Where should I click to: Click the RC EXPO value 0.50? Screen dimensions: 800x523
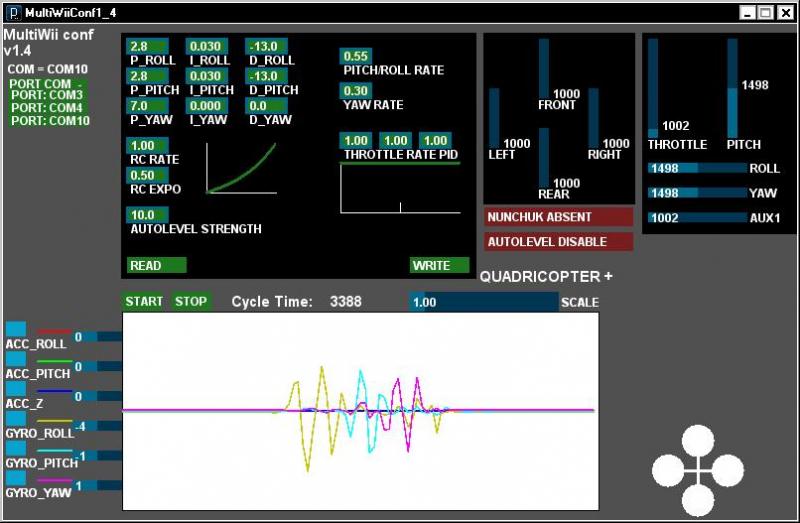147,175
